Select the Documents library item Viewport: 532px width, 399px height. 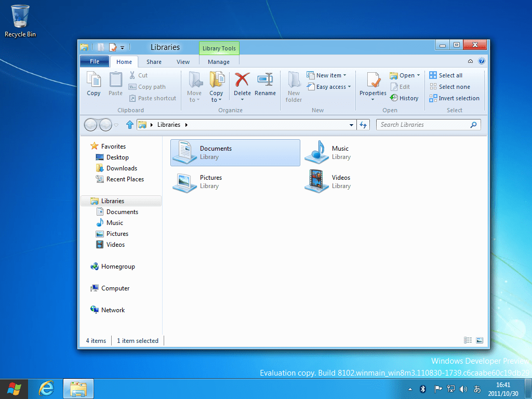235,153
